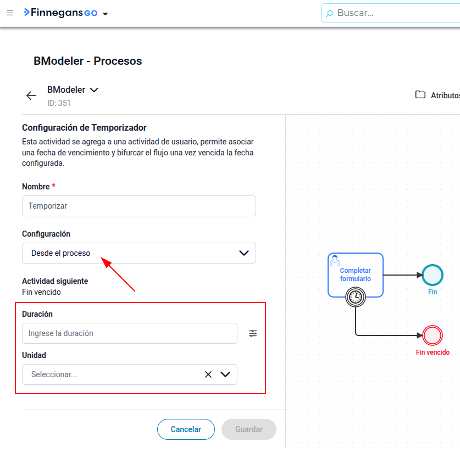The width and height of the screenshot is (460, 476).
Task: Open duration settings sliders icon
Action: pos(253,333)
